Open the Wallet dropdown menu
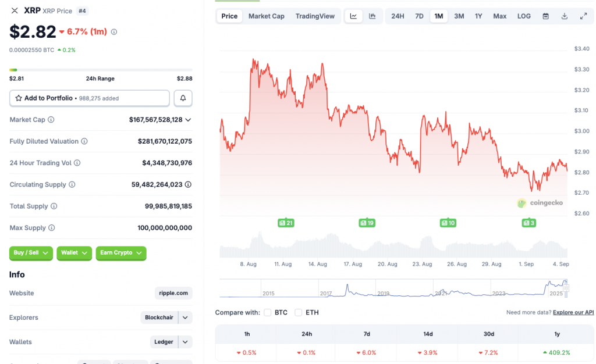Viewport: 596px width, 364px height. click(74, 253)
